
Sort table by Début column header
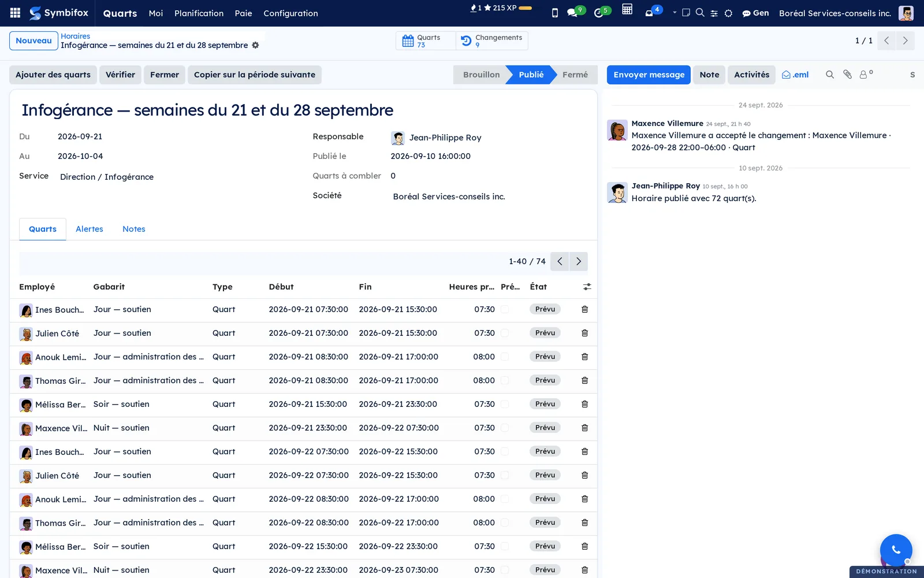281,287
